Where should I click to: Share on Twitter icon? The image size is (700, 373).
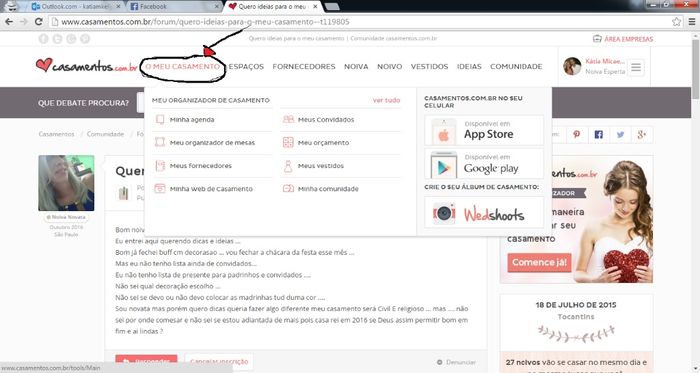click(620, 134)
